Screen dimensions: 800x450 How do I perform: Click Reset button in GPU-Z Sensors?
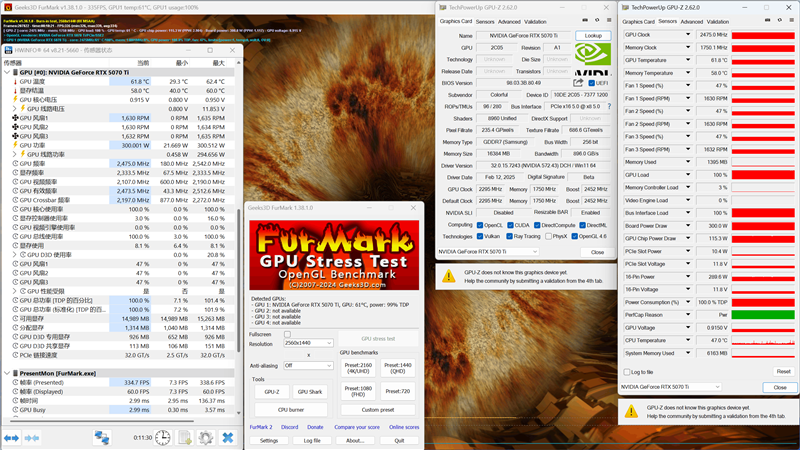(783, 371)
